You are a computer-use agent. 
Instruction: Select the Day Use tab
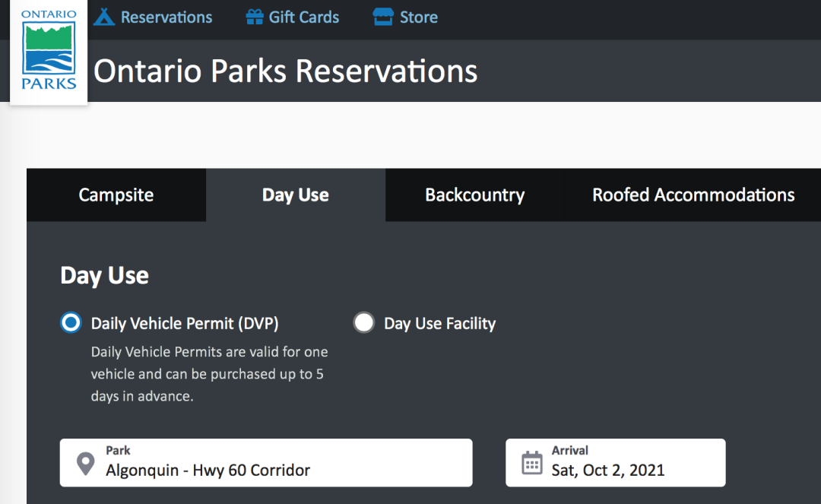(x=295, y=195)
